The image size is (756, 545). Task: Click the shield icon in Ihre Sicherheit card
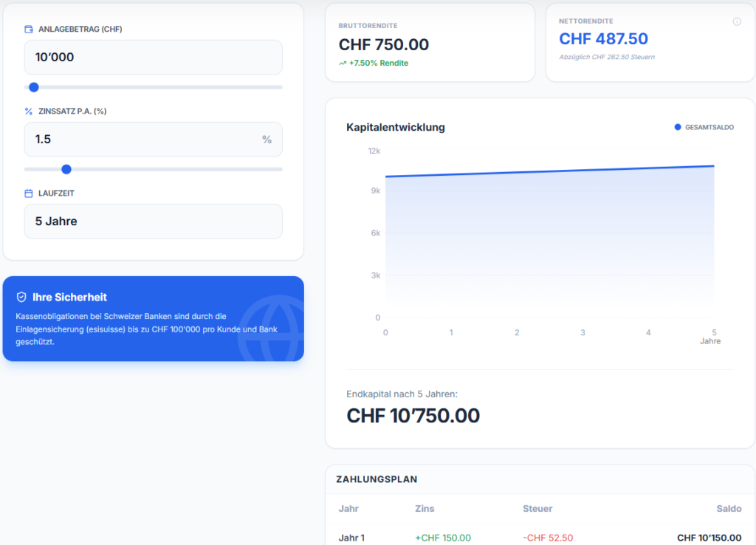21,297
